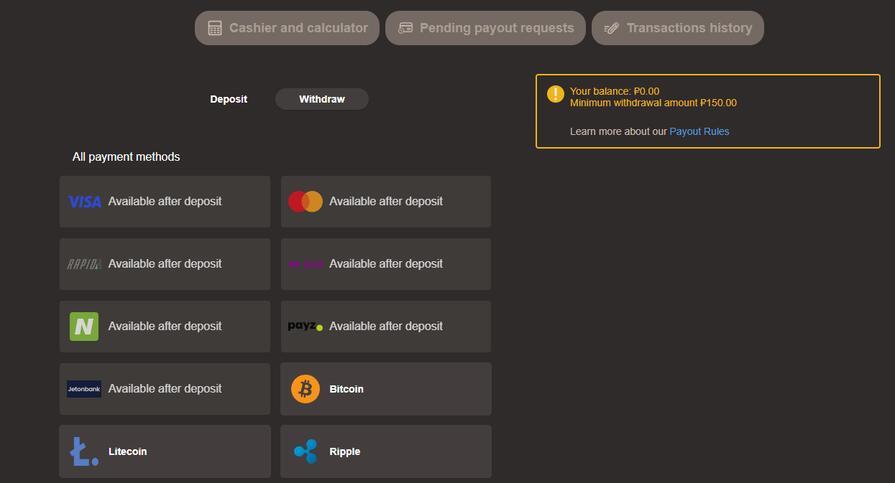The height and width of the screenshot is (483, 895).
Task: Click the Litecoin withdrawal option label
Action: [128, 452]
